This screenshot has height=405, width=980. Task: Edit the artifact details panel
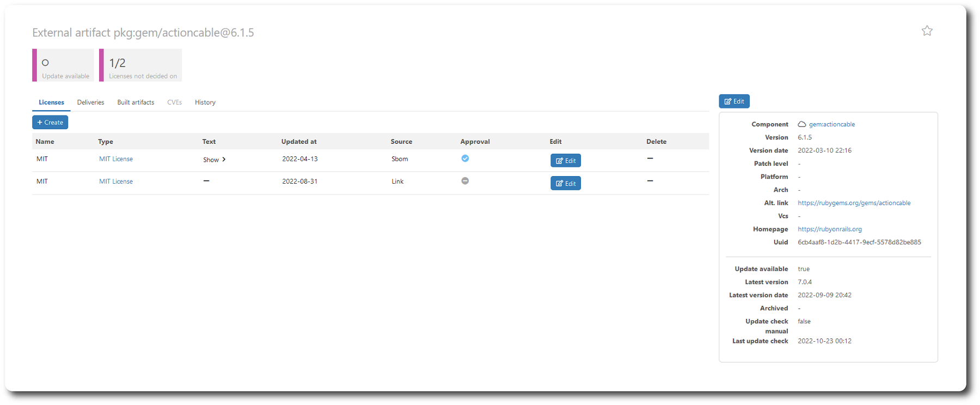(734, 101)
